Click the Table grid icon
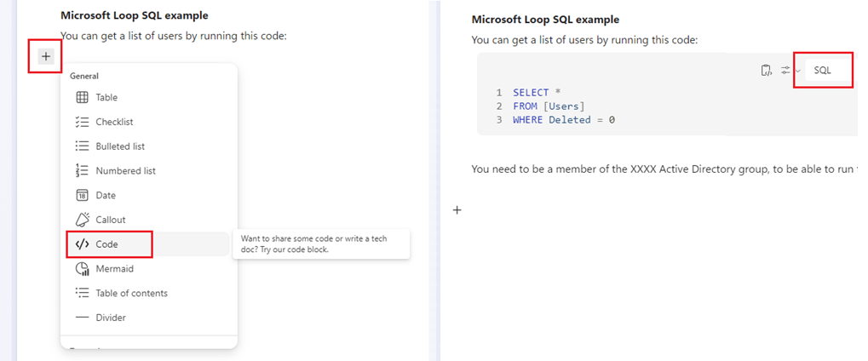This screenshot has height=361, width=868. point(82,97)
